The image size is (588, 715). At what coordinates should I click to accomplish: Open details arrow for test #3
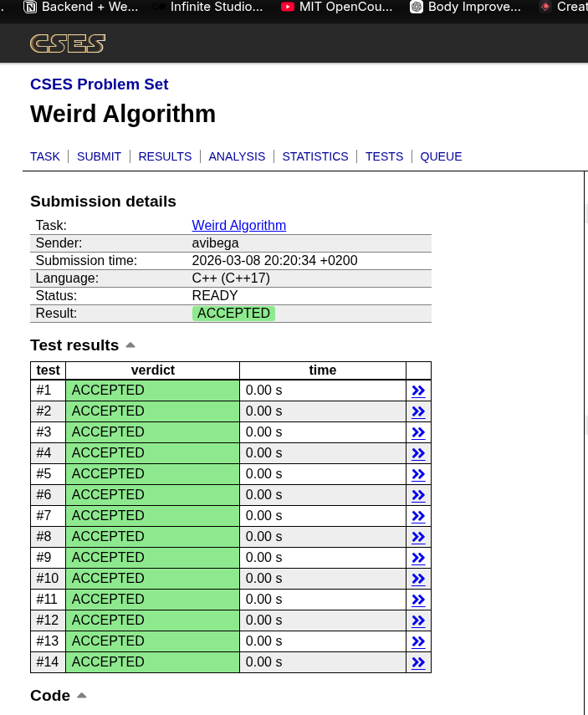(418, 432)
